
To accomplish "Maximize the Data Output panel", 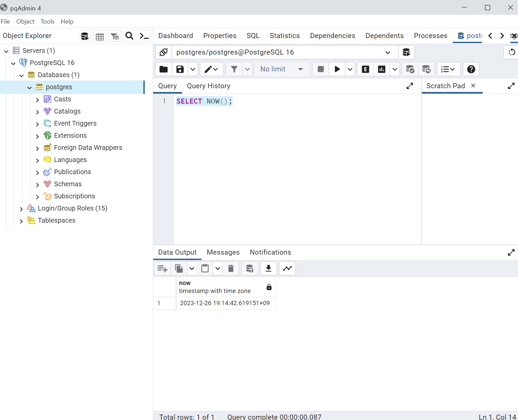I will point(511,253).
